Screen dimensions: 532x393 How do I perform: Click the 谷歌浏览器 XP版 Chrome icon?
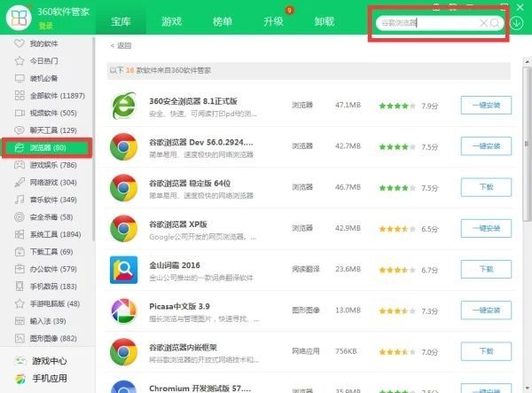123,228
